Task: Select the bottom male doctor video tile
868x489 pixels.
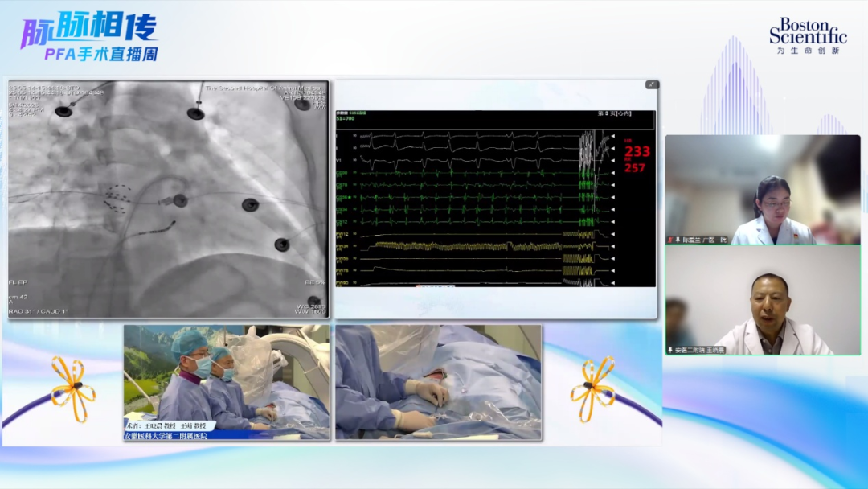Action: click(x=762, y=300)
